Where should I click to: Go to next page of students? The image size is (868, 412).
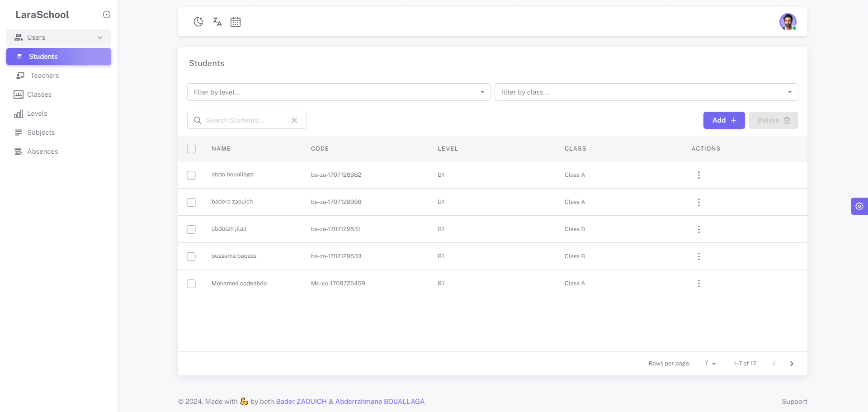[x=792, y=364]
